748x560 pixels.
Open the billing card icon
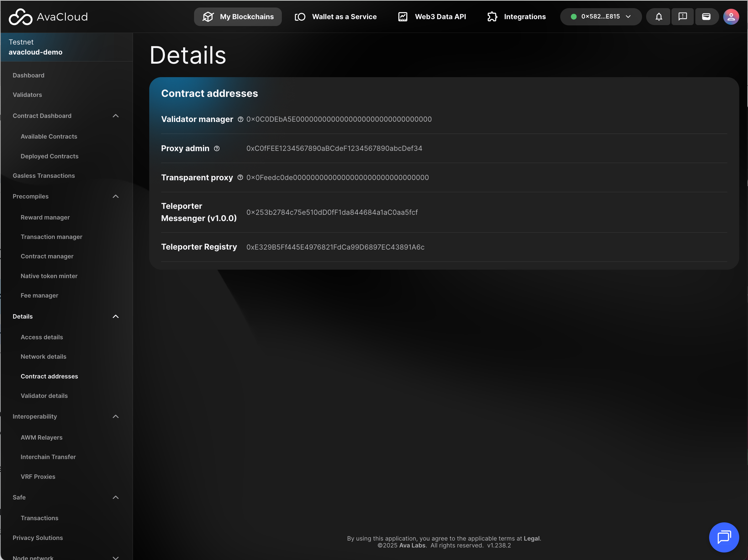(x=706, y=17)
